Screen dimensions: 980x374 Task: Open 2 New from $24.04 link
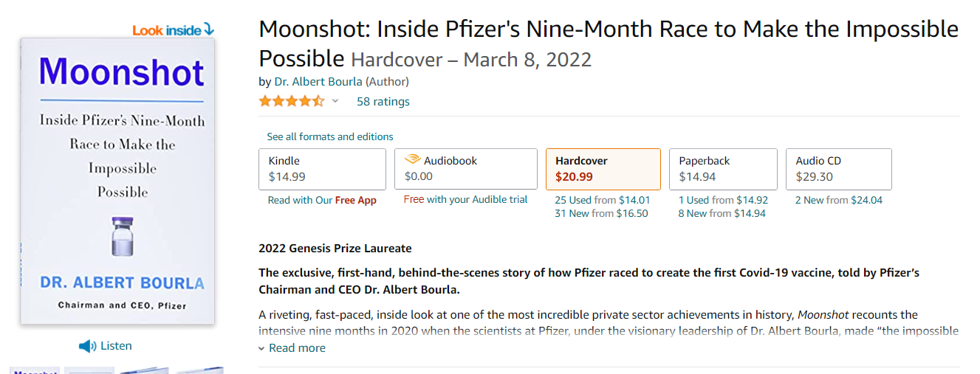[x=839, y=200]
